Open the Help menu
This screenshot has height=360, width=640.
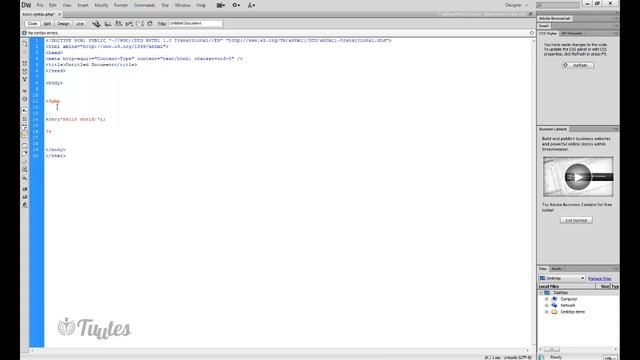(x=201, y=5)
